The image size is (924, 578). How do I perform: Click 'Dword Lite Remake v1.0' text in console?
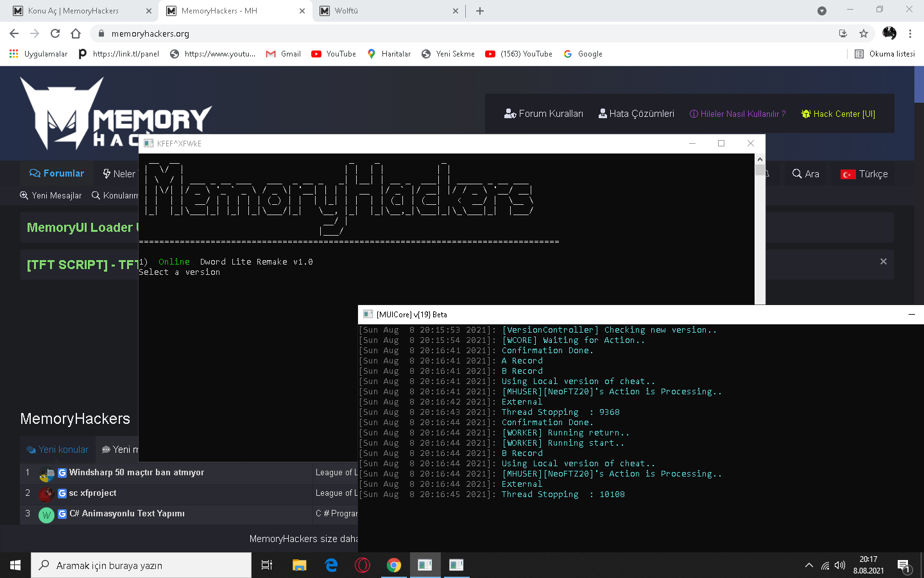pos(256,262)
